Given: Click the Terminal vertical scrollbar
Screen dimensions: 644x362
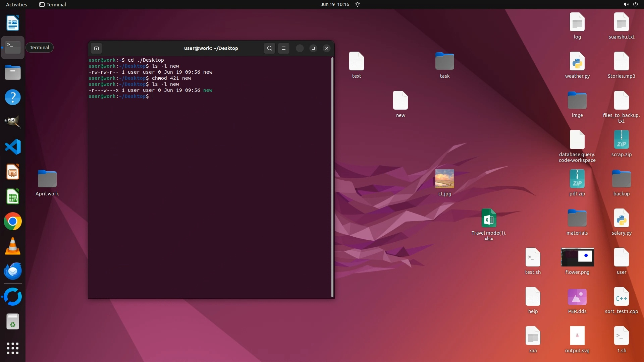Looking at the screenshot, I should pyautogui.click(x=332, y=177).
